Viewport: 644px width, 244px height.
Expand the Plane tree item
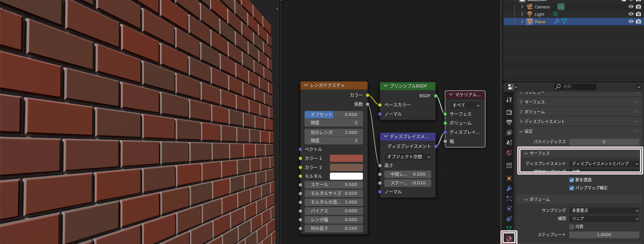click(522, 22)
